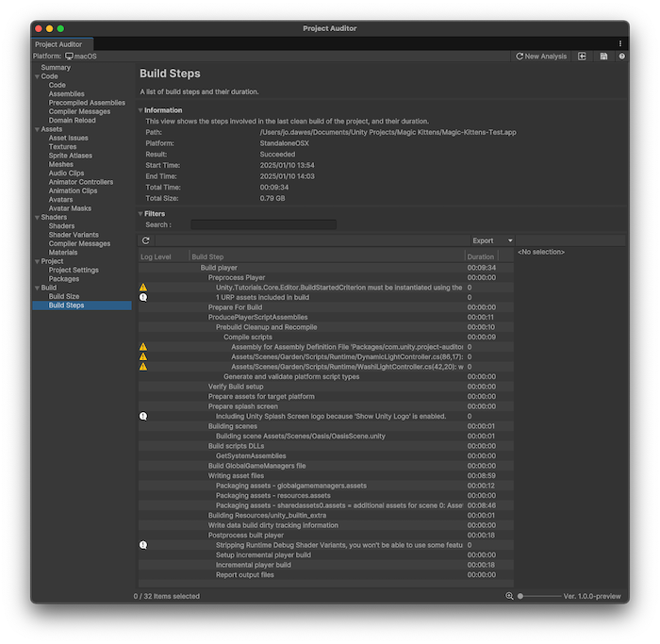Collapse the Filters section
The image size is (660, 644).
[x=140, y=214]
